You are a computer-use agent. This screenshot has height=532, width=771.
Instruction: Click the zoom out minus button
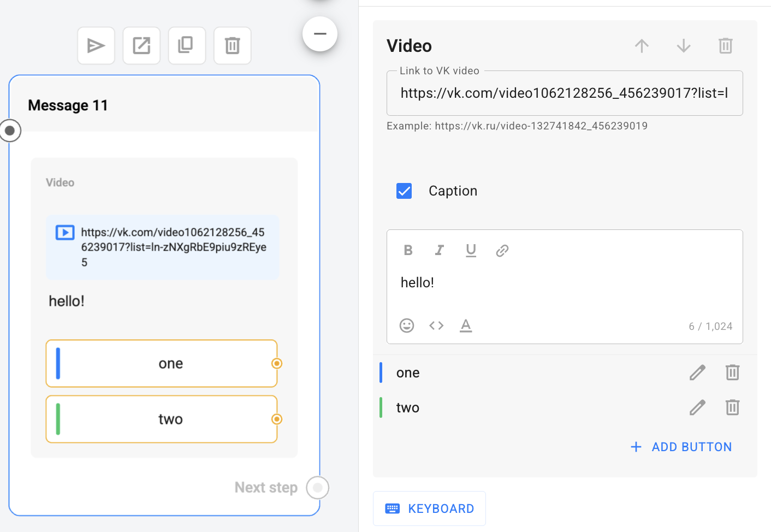click(320, 34)
